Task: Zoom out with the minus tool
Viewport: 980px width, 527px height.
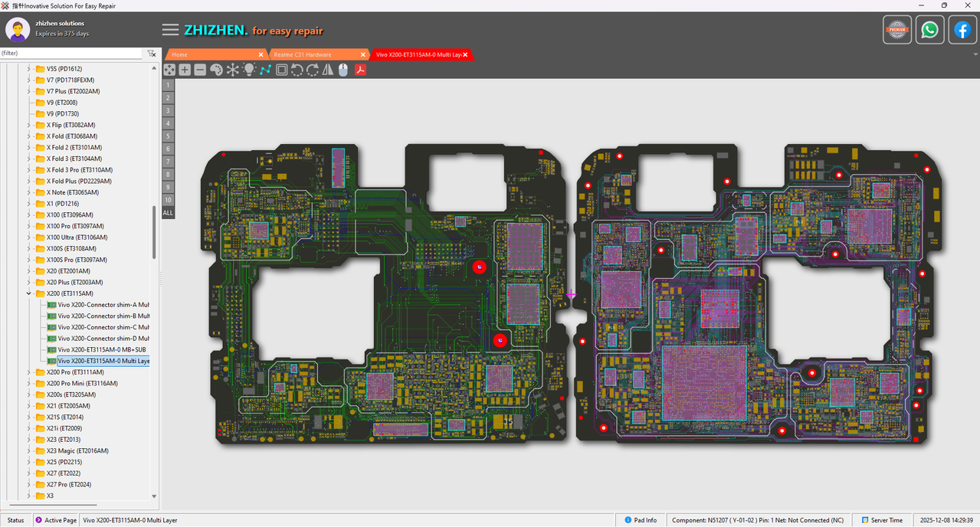Action: point(200,70)
